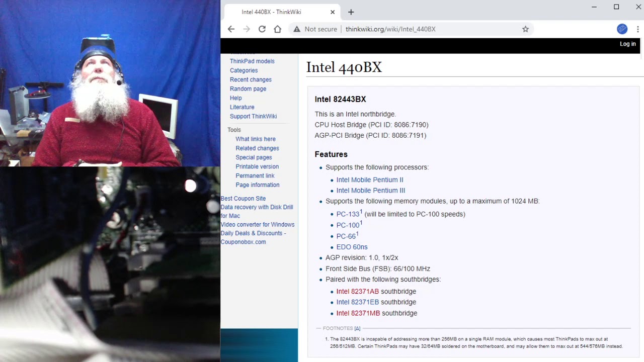
Task: Click Support ThinkWiki link
Action: tap(253, 116)
